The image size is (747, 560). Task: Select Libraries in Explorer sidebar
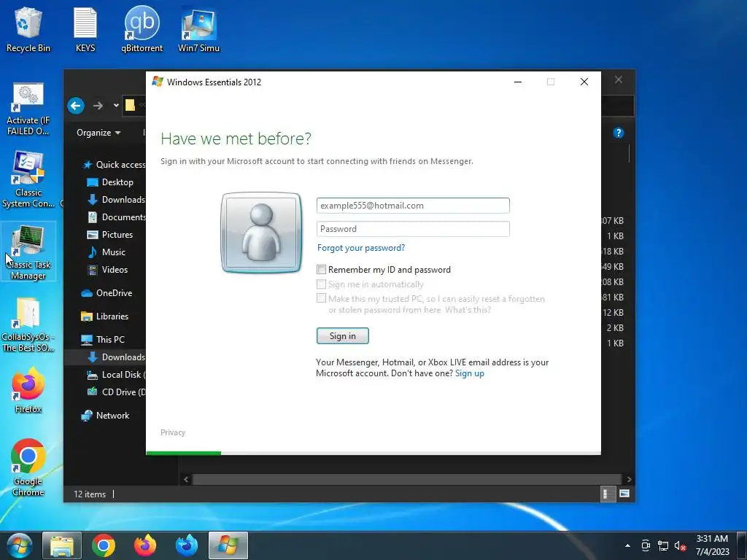[x=105, y=316]
